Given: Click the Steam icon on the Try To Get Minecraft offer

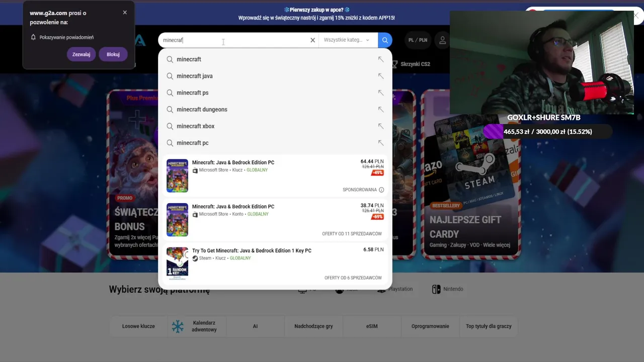Looking at the screenshot, I should 195,258.
